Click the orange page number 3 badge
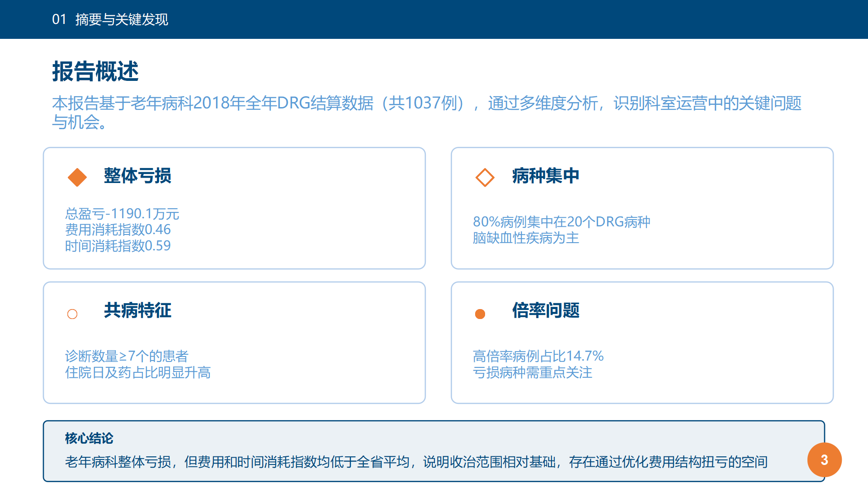This screenshot has height=488, width=868. [824, 460]
